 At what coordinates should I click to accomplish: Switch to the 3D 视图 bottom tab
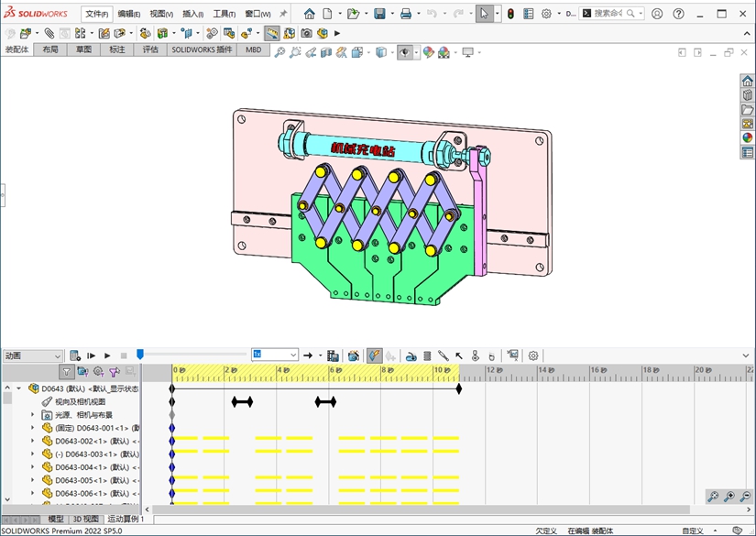[x=85, y=519]
